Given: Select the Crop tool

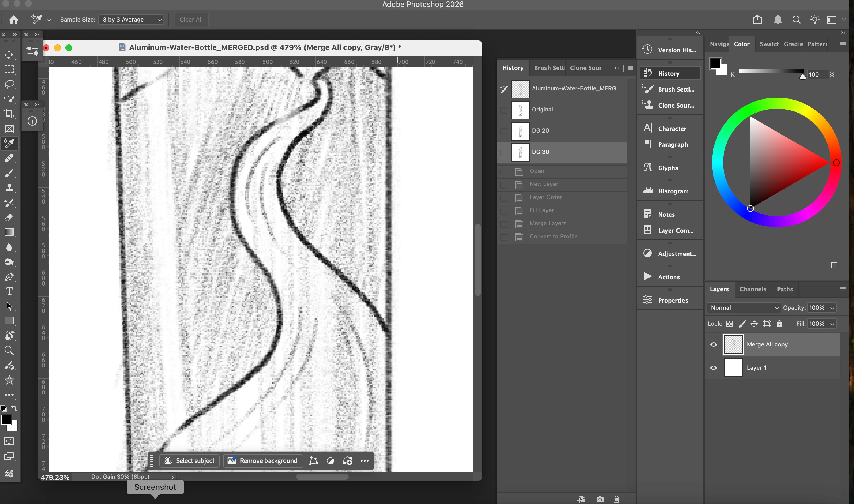Looking at the screenshot, I should coord(9,113).
